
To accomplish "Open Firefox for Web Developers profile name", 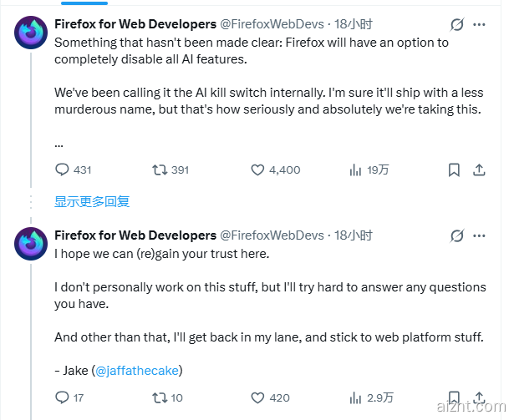I will 135,25.
